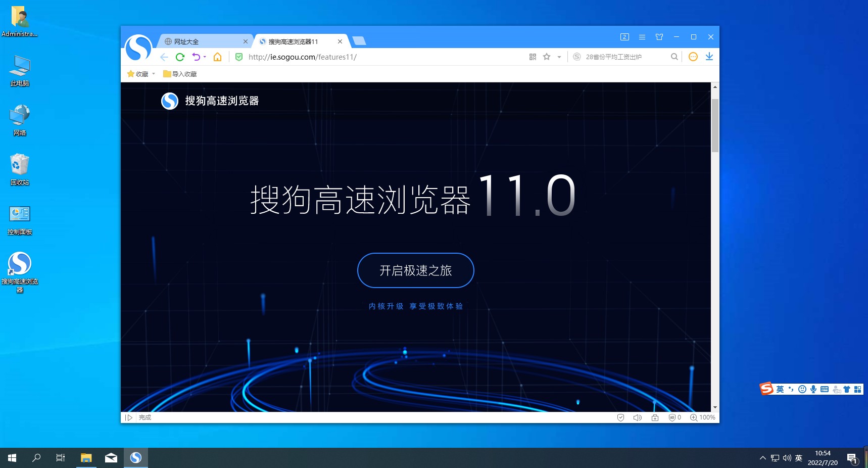Close the 网址大全 tab
This screenshot has height=468, width=868.
pyautogui.click(x=246, y=41)
